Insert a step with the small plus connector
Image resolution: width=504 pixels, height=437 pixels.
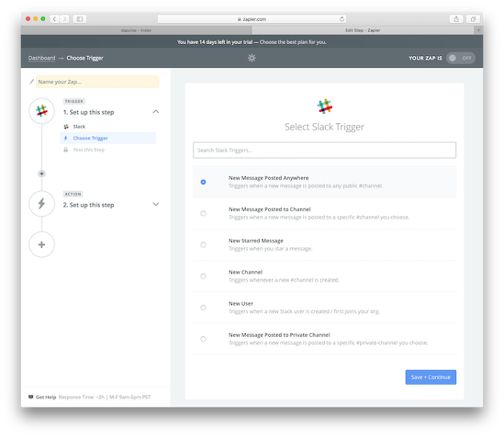click(42, 174)
